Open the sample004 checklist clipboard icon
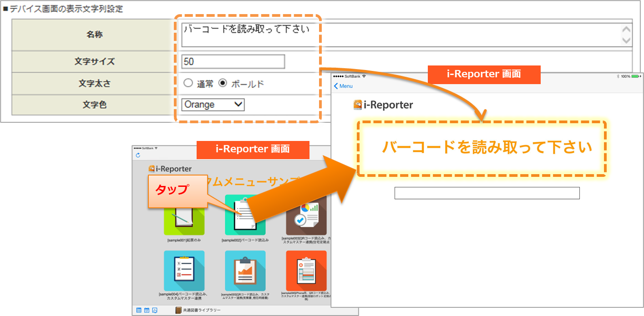 (x=184, y=271)
